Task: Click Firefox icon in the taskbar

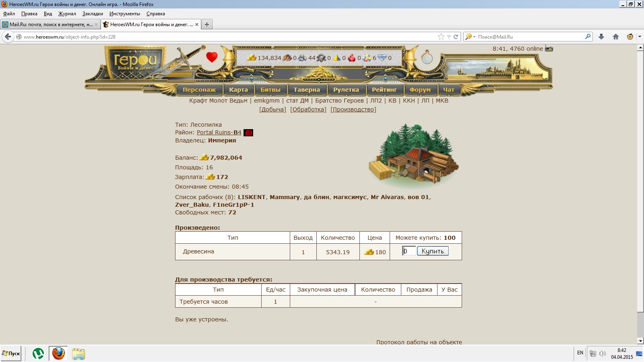Action: click(x=58, y=354)
